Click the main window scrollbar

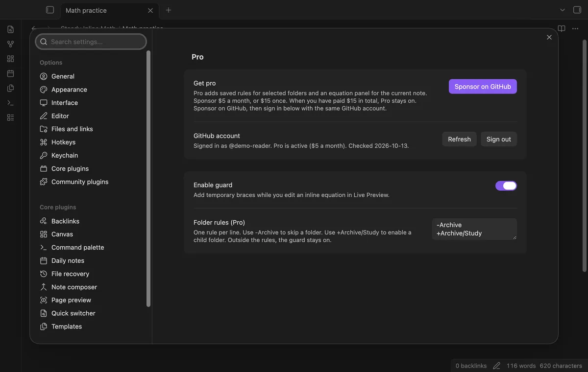tap(585, 156)
